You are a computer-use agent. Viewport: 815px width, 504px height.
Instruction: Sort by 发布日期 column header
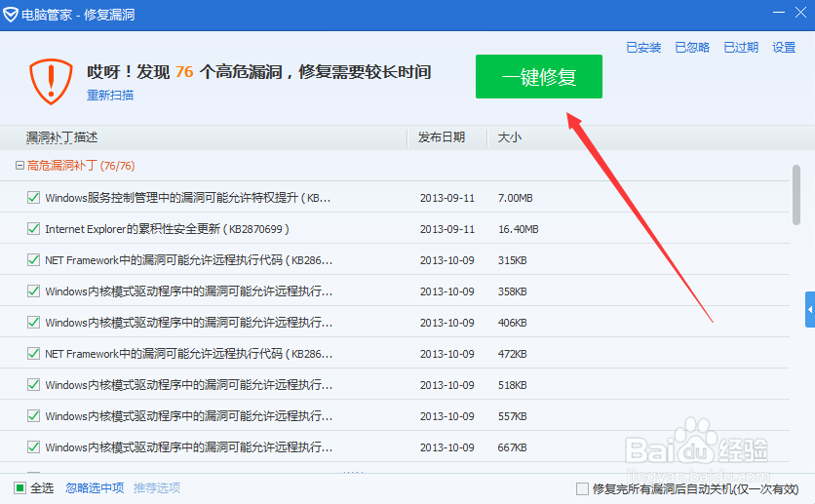(x=442, y=137)
